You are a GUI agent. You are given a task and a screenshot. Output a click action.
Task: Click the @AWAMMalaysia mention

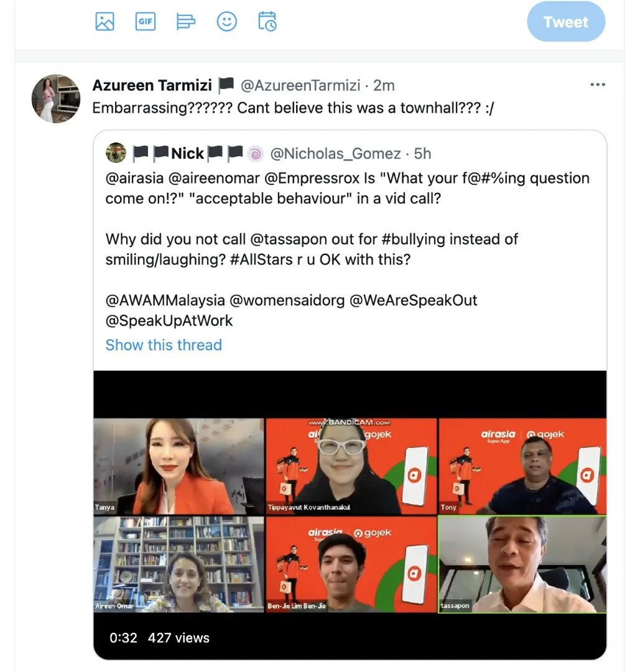pos(165,300)
